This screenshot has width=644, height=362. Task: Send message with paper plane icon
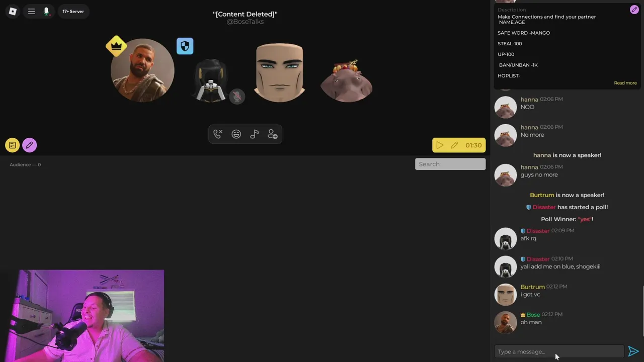pyautogui.click(x=633, y=351)
